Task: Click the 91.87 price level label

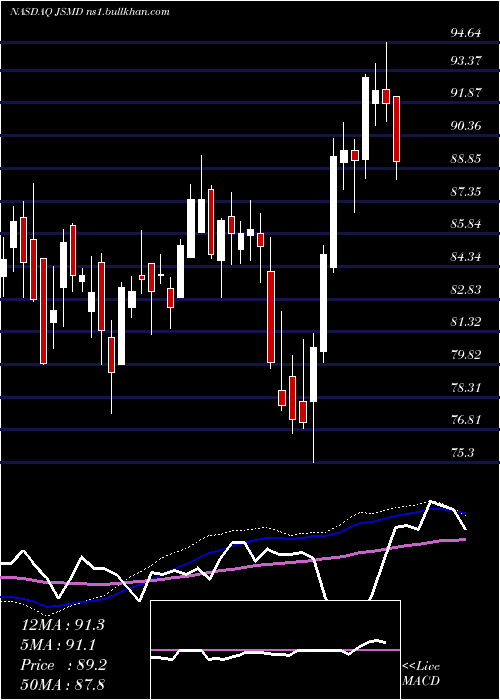Action: click(466, 92)
